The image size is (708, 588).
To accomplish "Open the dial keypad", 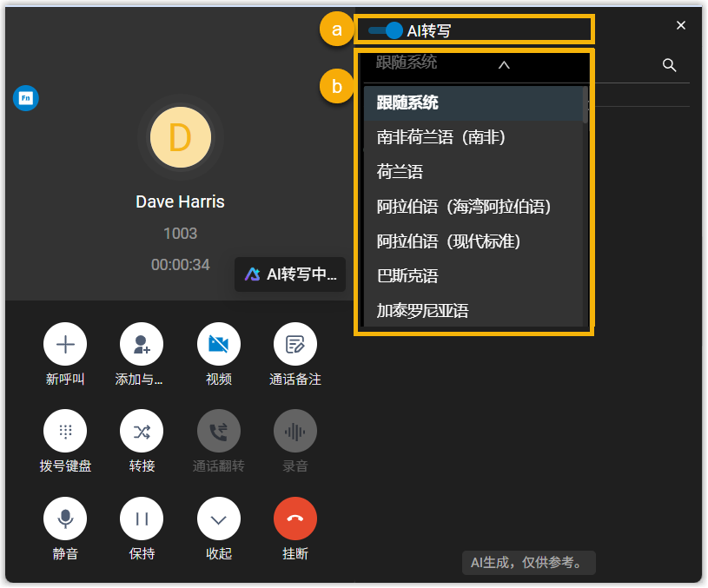I will (65, 432).
